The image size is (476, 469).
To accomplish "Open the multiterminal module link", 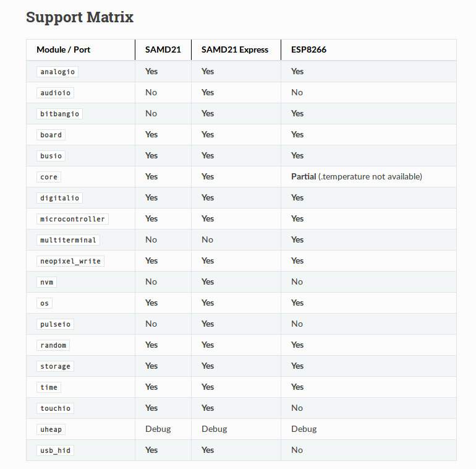I will point(68,240).
